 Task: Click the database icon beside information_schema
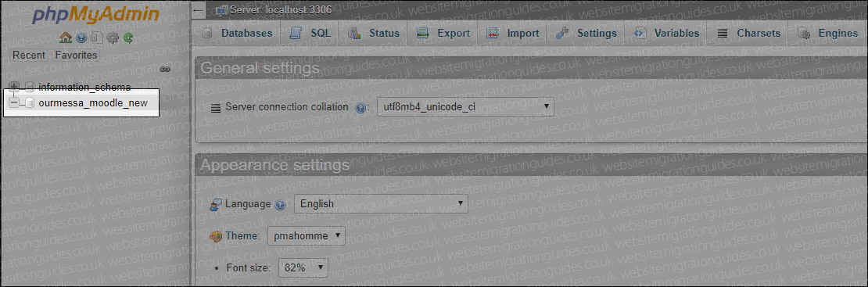[30, 87]
